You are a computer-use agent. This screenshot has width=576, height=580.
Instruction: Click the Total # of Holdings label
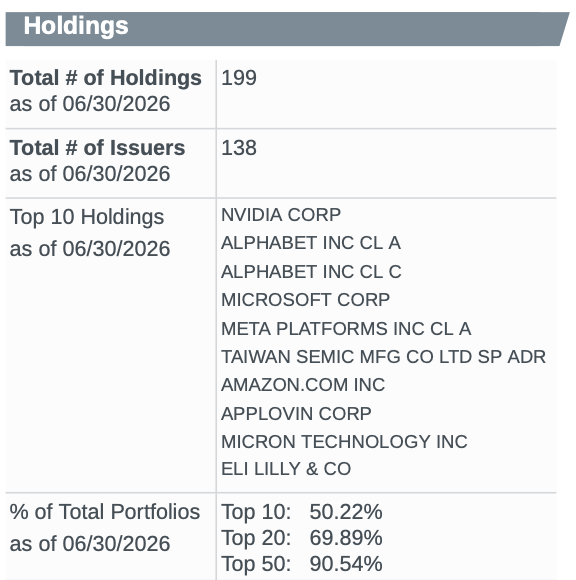105,78
